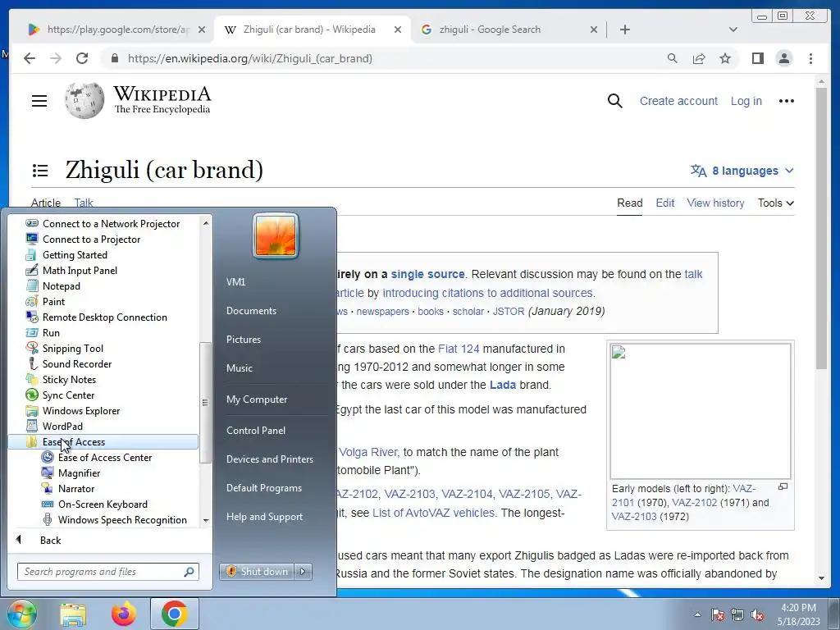The height and width of the screenshot is (630, 840).
Task: Enlarge the early models image
Action: (x=783, y=486)
